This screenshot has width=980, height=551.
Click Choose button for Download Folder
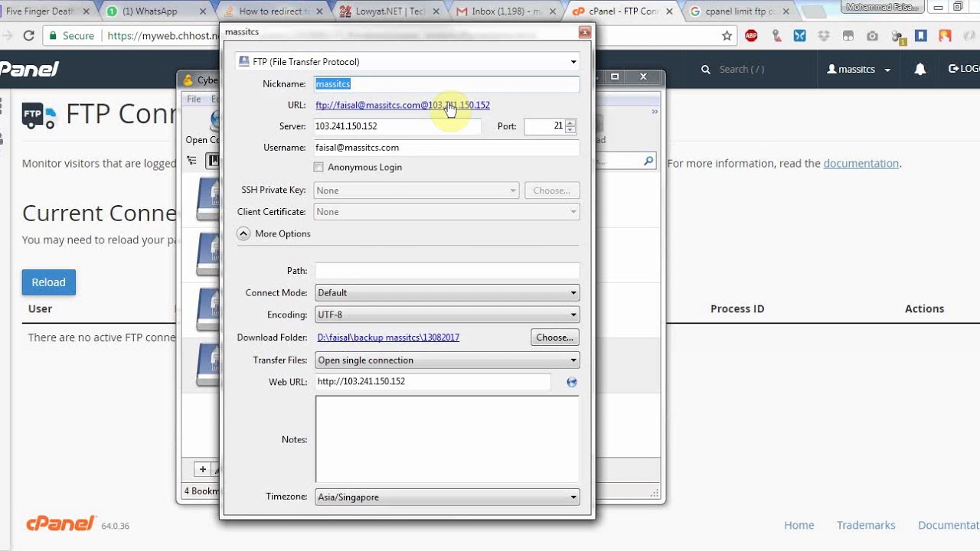554,337
